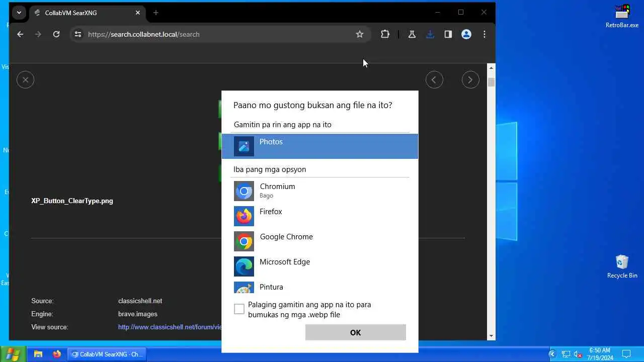Open the profile avatar menu

[x=466, y=34]
